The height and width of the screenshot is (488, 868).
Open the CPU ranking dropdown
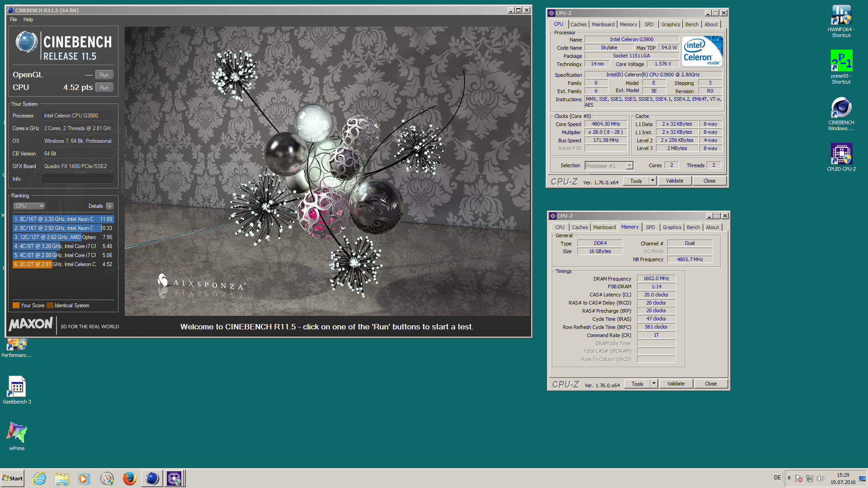pyautogui.click(x=29, y=206)
